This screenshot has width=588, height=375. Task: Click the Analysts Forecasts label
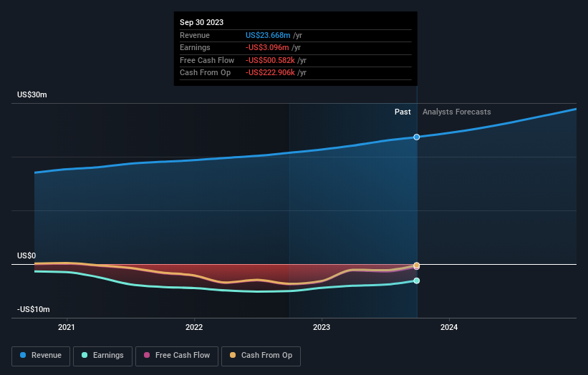pos(457,112)
